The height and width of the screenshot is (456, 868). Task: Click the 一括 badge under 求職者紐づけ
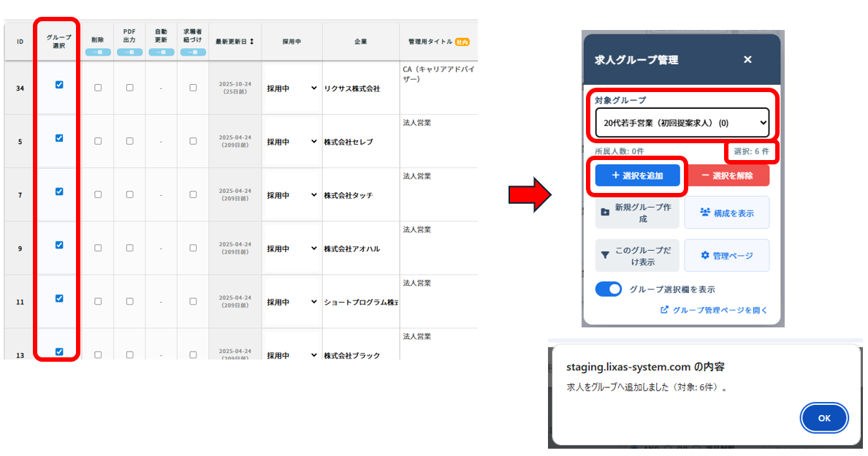[x=192, y=53]
